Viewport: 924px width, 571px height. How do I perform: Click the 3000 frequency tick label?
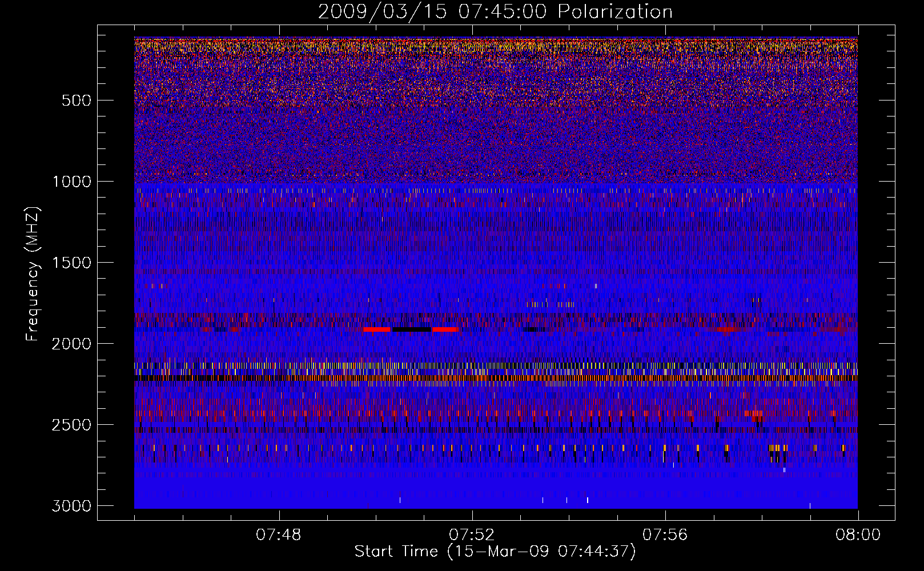coord(71,506)
